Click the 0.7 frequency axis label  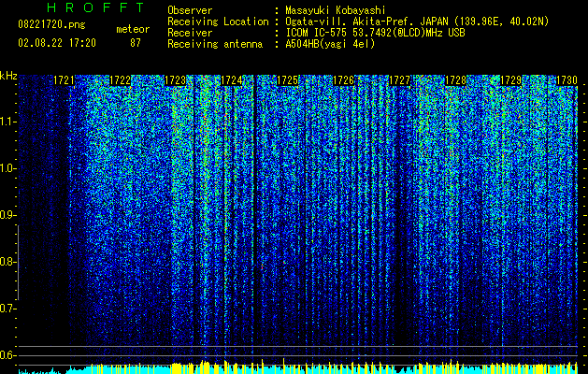click(7, 309)
